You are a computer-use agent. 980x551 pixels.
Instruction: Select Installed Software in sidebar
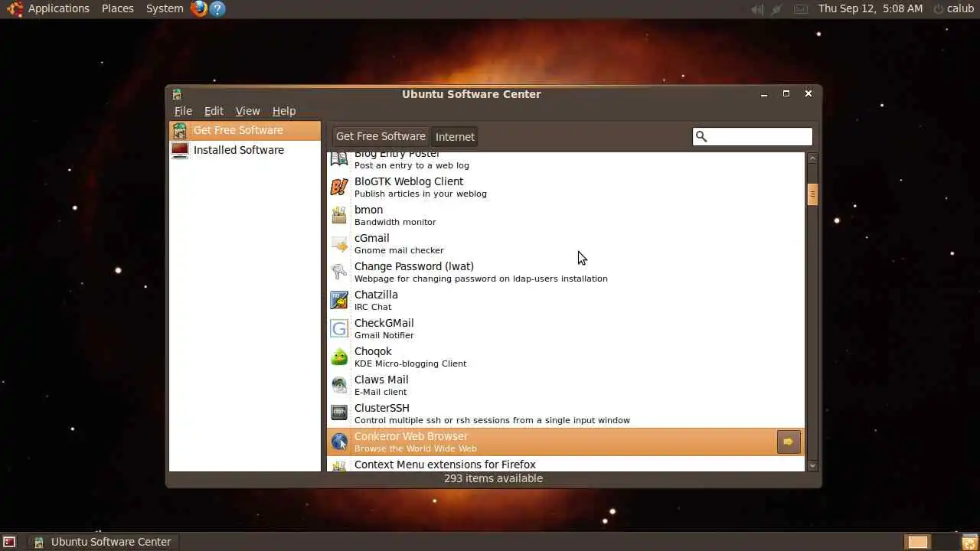click(x=245, y=150)
